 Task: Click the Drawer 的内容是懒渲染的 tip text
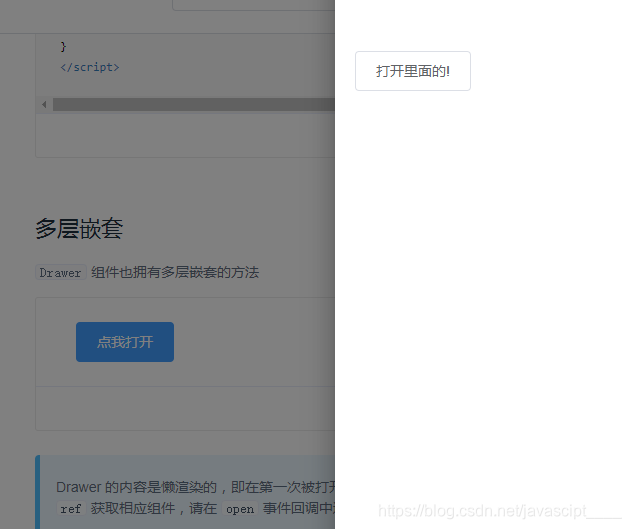tap(136, 487)
